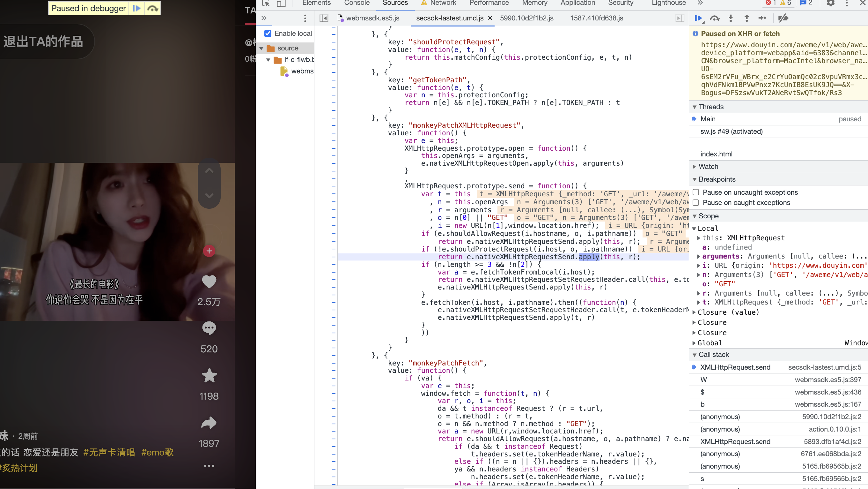Click the 退出TA的作品 button
868x489 pixels.
coord(43,41)
